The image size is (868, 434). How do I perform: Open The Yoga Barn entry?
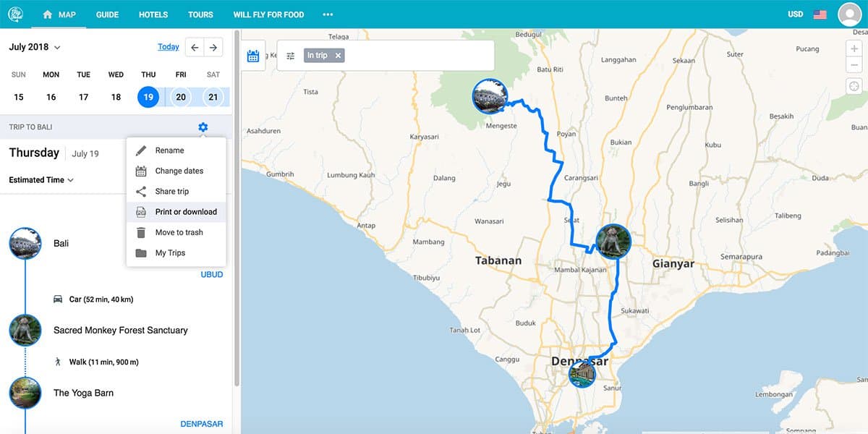click(x=83, y=393)
